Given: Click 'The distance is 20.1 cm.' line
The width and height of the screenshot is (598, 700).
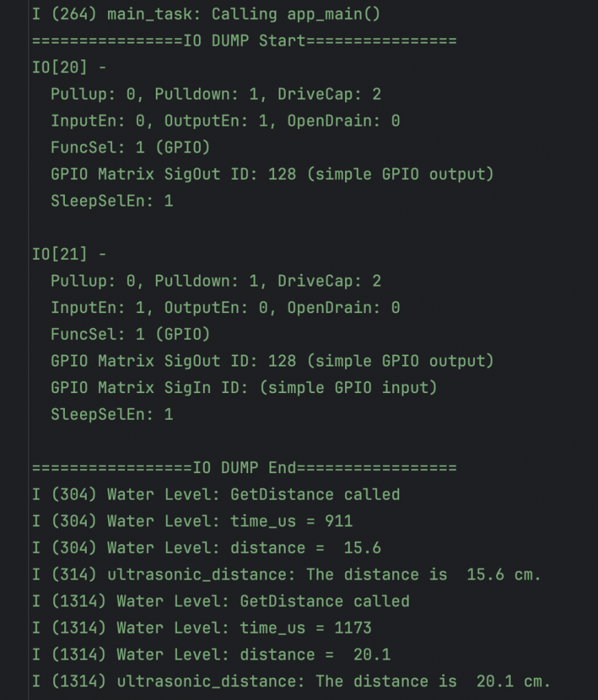Looking at the screenshot, I should tap(291, 681).
